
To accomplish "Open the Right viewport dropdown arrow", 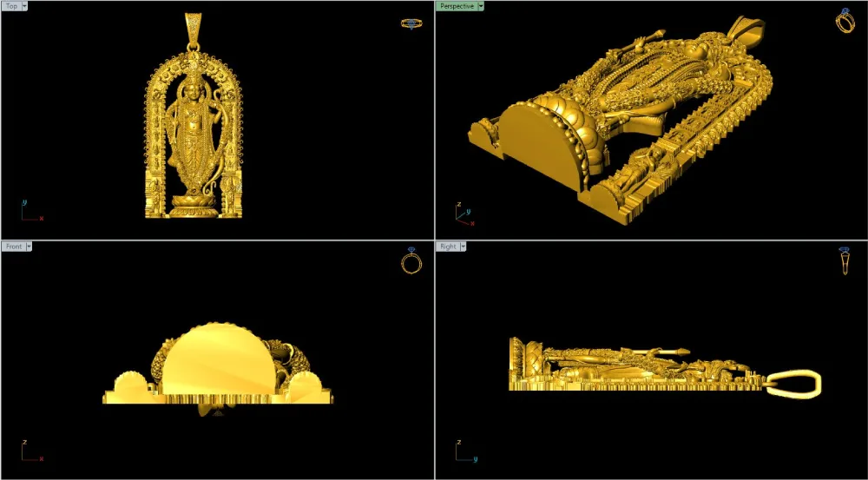I will click(x=463, y=247).
